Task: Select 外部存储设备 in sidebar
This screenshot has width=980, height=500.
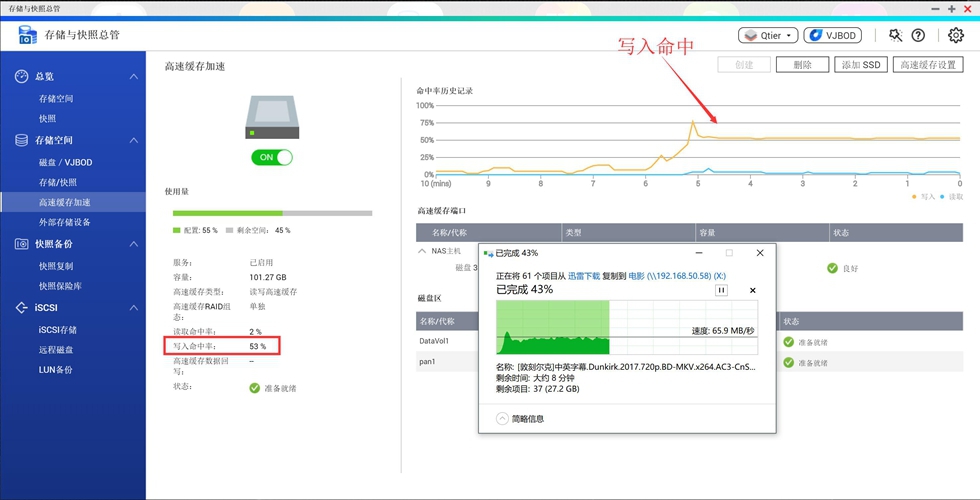Action: tap(64, 222)
